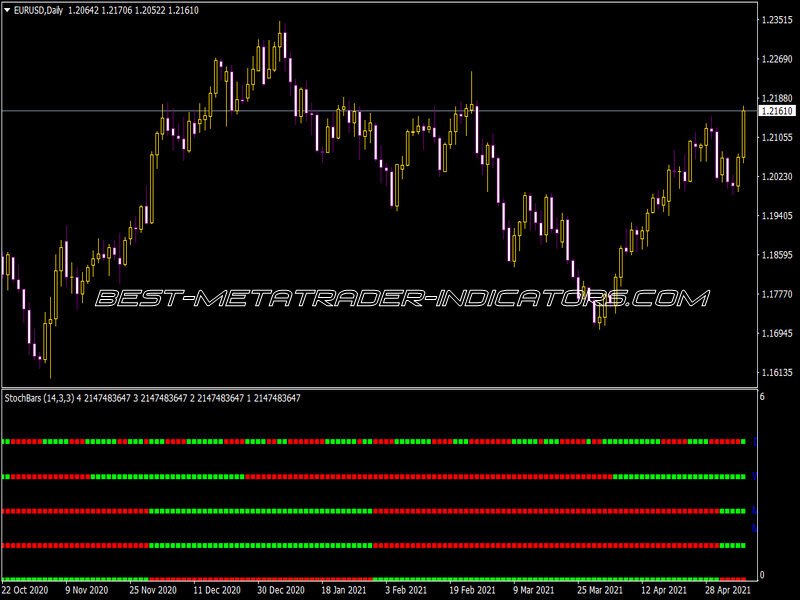The image size is (800, 600).
Task: Click indicator scale value 0
Action: (762, 575)
